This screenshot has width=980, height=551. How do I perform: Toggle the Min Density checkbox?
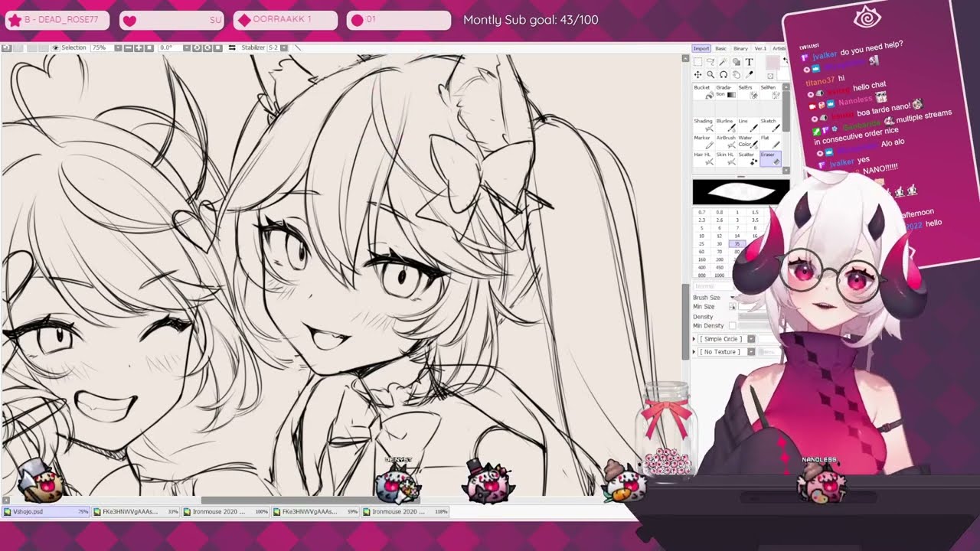pyautogui.click(x=732, y=326)
